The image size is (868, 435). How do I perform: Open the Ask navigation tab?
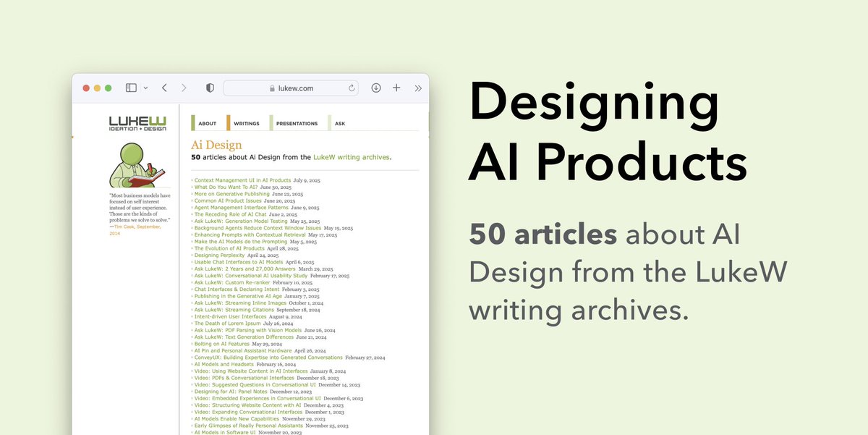[339, 124]
